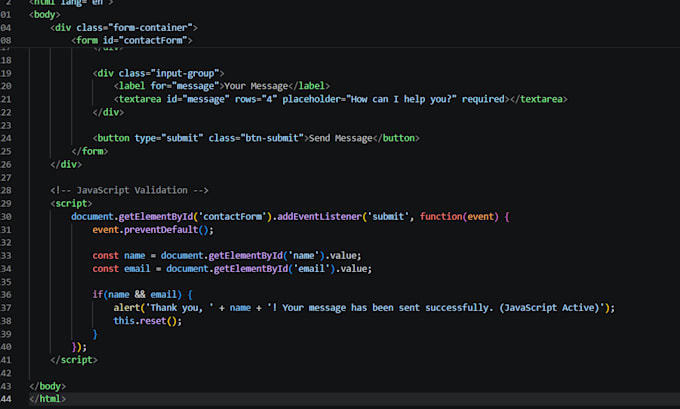Click the rows="4" attribute on line 21
This screenshot has height=409, width=680.
coord(256,99)
